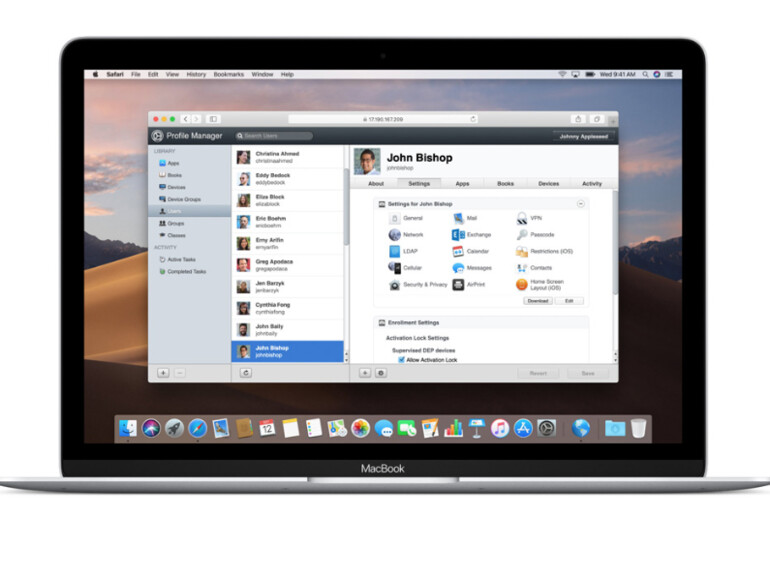Switch to the Books tab
The width and height of the screenshot is (770, 578).
(505, 184)
